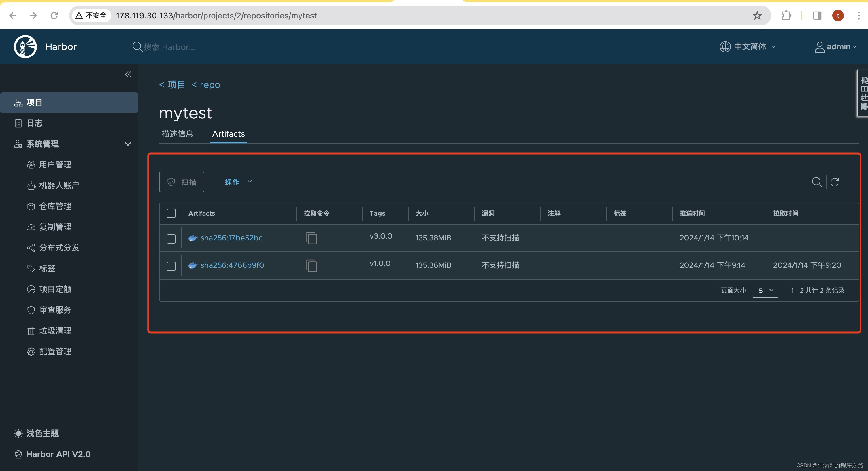Click the 2024/1/14 下午9:20 pull time
The height and width of the screenshot is (471, 868).
(x=807, y=265)
